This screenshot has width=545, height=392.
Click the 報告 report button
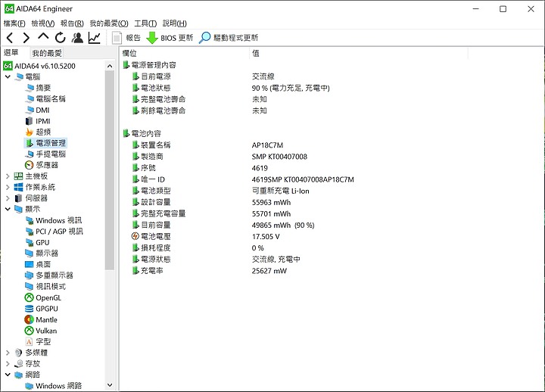coord(126,38)
